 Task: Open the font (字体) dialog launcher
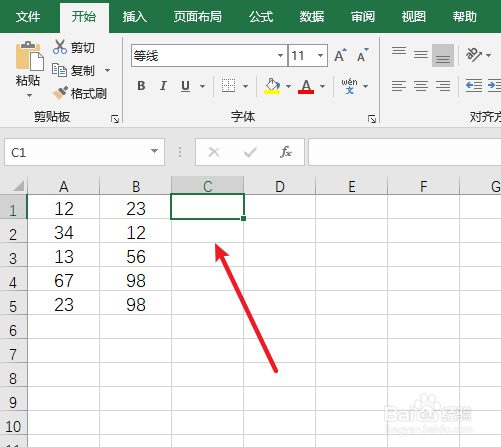(372, 119)
